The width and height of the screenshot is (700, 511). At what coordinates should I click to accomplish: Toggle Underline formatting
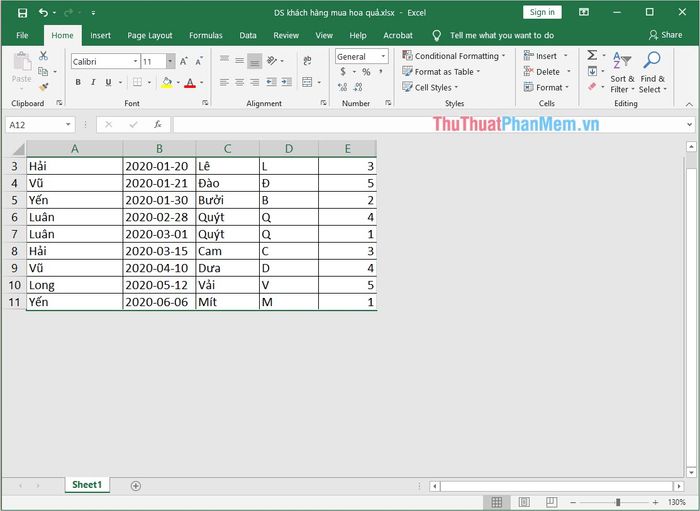pyautogui.click(x=108, y=82)
